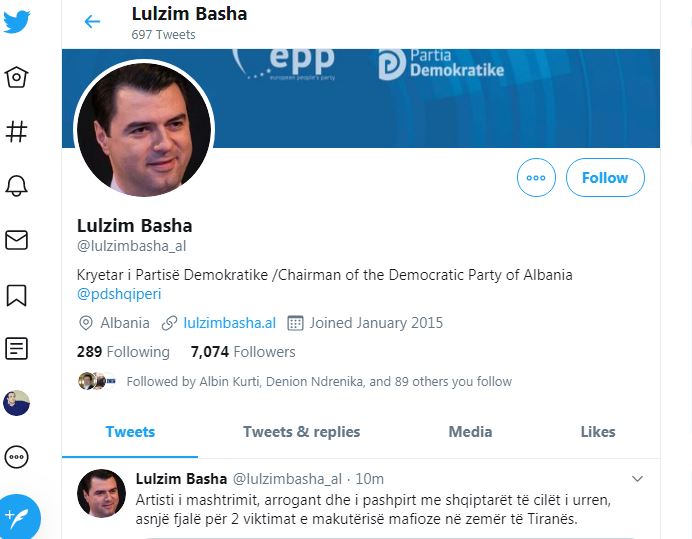This screenshot has width=692, height=539.
Task: Open Messages envelope icon
Action: [17, 240]
